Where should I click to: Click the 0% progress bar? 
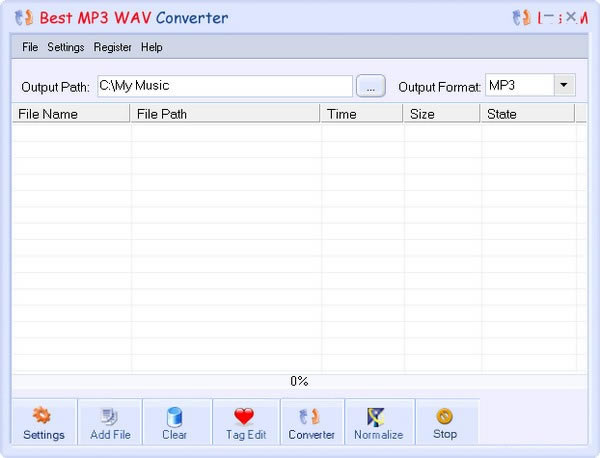pos(299,381)
